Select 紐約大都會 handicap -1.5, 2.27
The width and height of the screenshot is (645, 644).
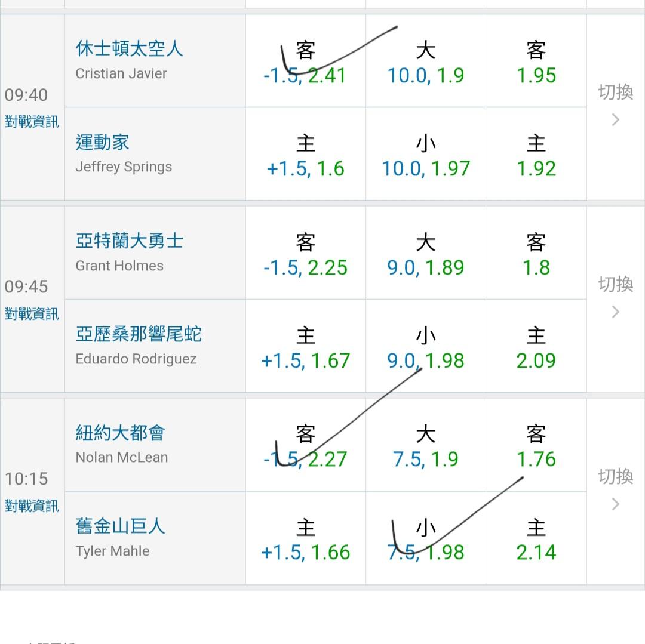305,446
